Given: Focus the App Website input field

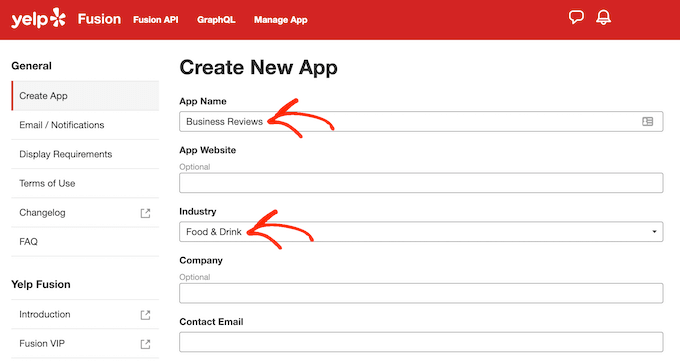Looking at the screenshot, I should click(x=421, y=183).
